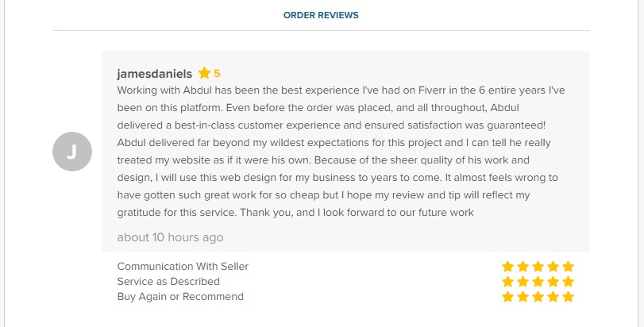644x327 pixels.
Task: Select third star for Communication With Seller
Action: (538, 267)
